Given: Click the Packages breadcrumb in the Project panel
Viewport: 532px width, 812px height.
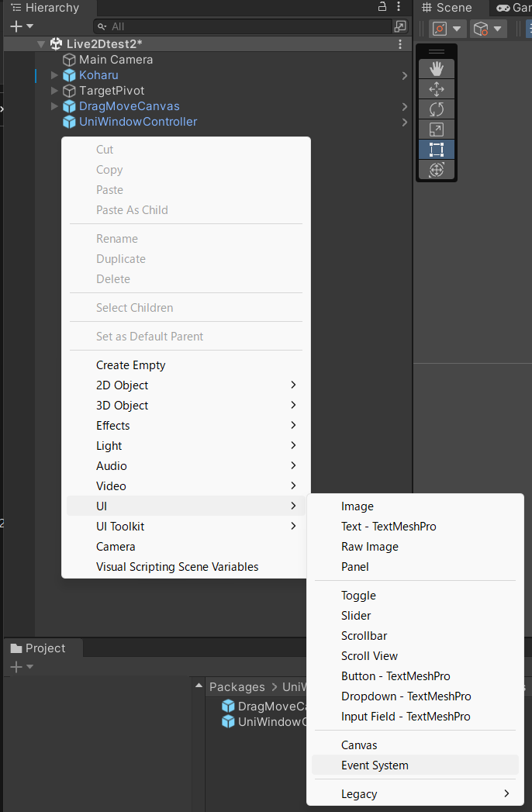Looking at the screenshot, I should pyautogui.click(x=237, y=686).
